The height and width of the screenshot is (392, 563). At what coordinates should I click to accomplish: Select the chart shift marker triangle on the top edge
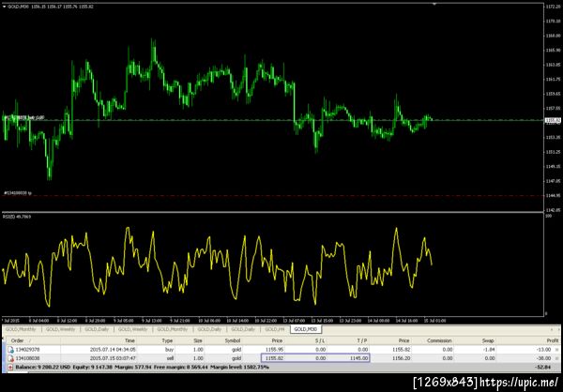pos(434,4)
